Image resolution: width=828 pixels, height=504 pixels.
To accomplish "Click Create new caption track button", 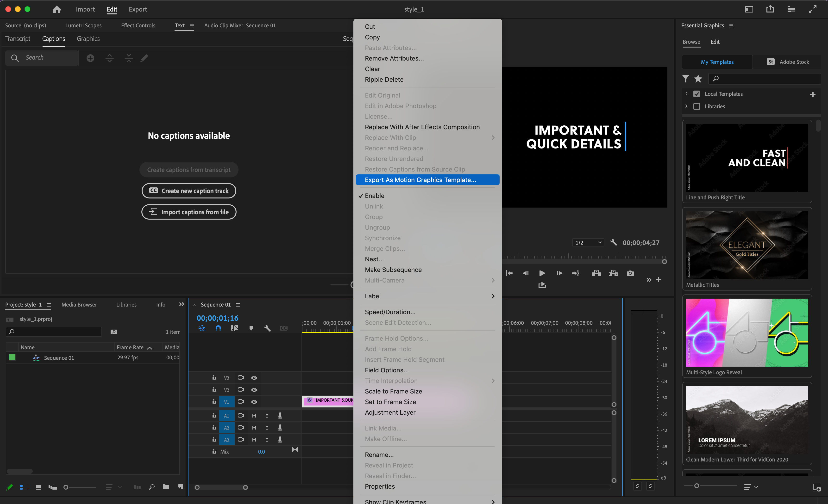I will (x=189, y=190).
